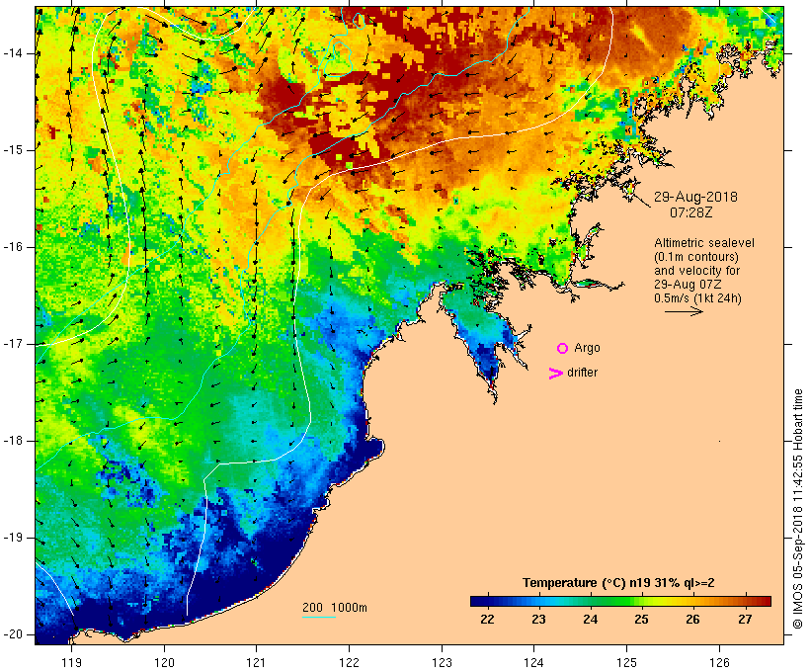Click the 'drifter' legend label
The width and height of the screenshot is (810, 672).
(x=582, y=373)
